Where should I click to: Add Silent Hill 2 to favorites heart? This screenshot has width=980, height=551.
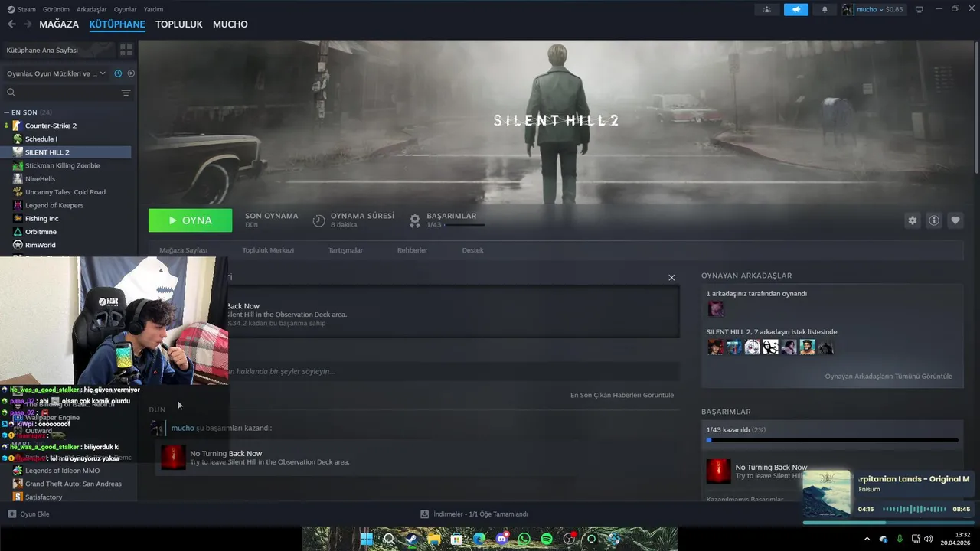(955, 220)
